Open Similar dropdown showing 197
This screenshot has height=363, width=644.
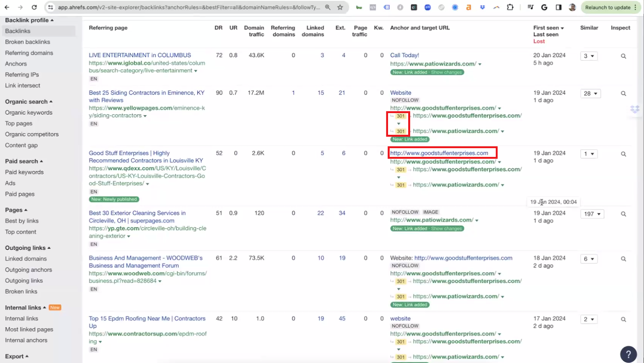pos(592,214)
